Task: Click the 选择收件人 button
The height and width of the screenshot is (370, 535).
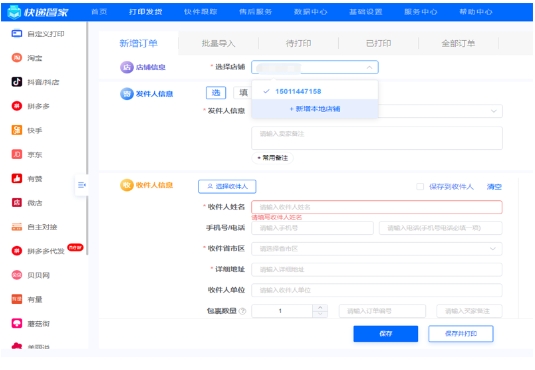Action: 227,186
